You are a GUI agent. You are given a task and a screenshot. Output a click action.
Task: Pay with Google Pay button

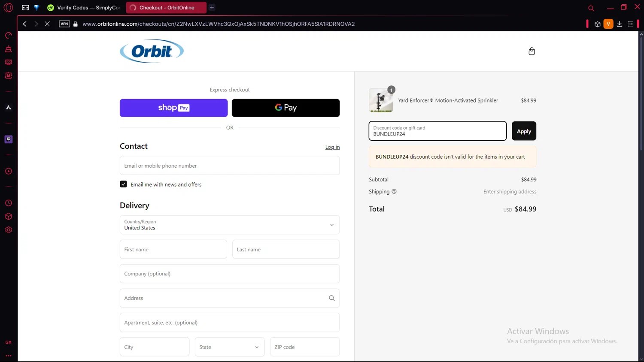286,108
